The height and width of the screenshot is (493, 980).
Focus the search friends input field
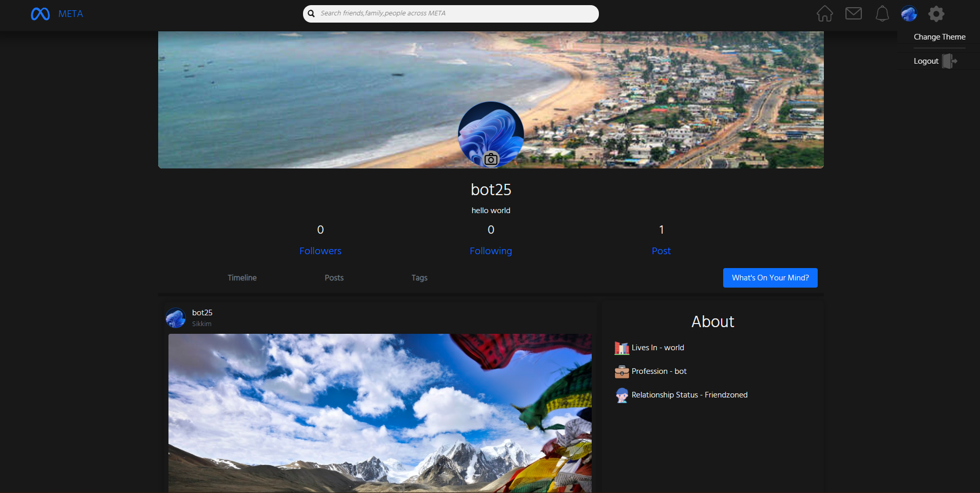click(451, 14)
